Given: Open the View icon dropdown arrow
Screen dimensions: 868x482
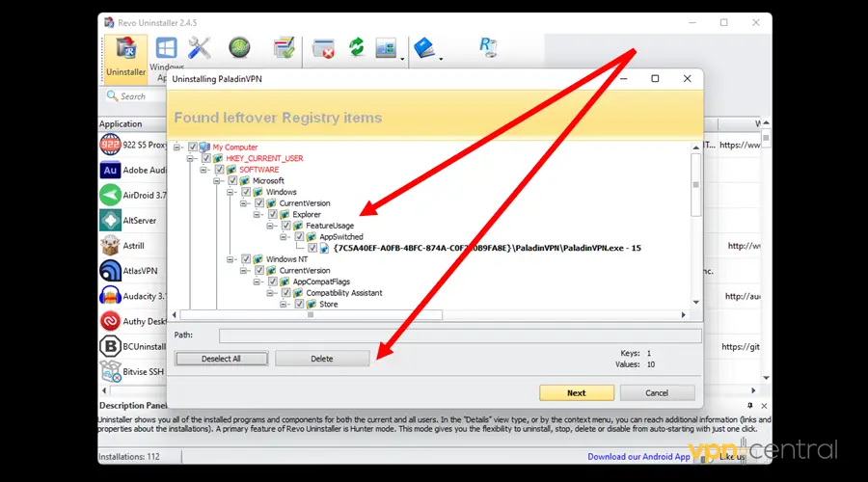Looking at the screenshot, I should click(402, 59).
